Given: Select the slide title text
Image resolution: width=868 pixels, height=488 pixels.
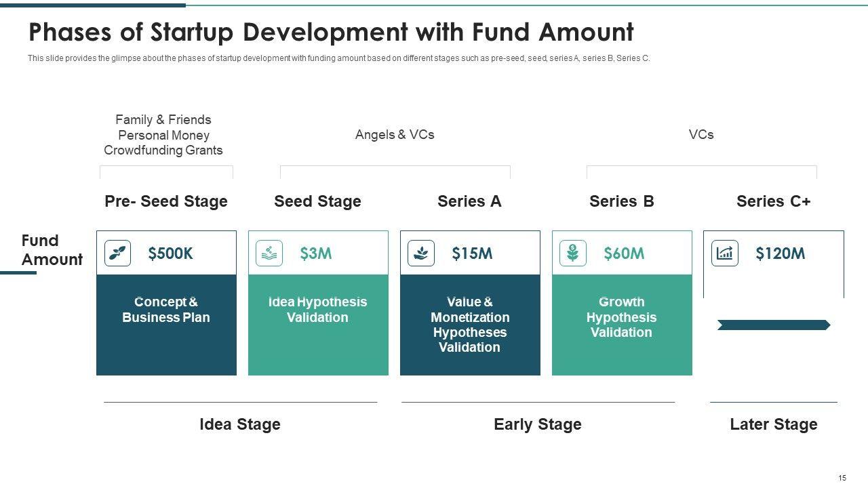Looking at the screenshot, I should click(331, 32).
